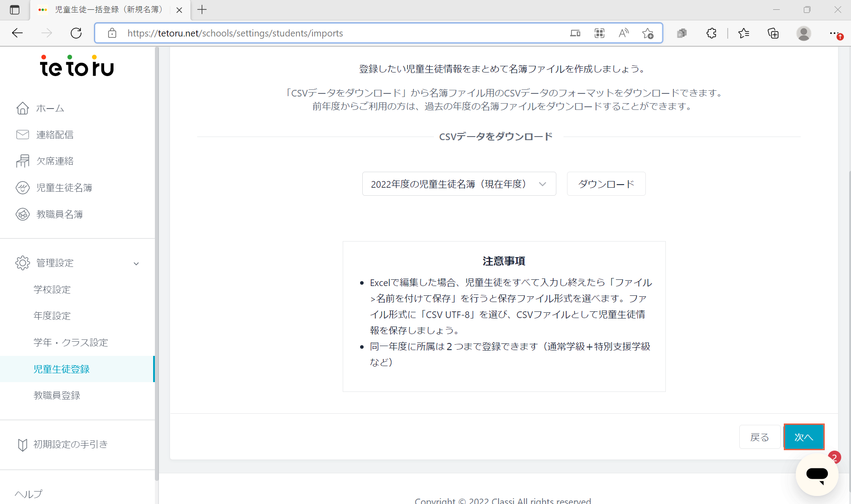Open 年度設定 menu item
Screen dimensions: 851x504
coord(52,316)
